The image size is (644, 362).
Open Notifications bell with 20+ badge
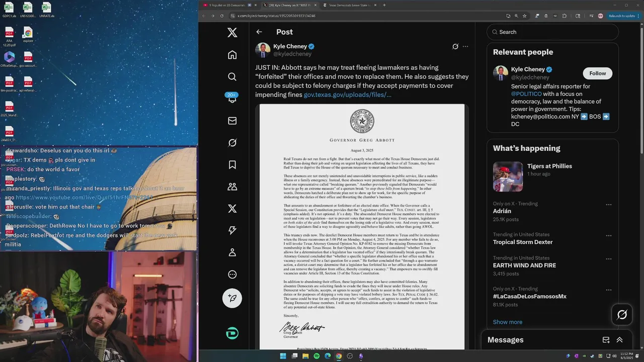[x=232, y=99]
